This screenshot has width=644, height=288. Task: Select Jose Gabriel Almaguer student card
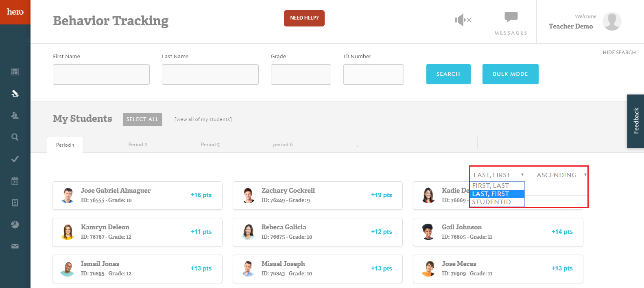137,196
